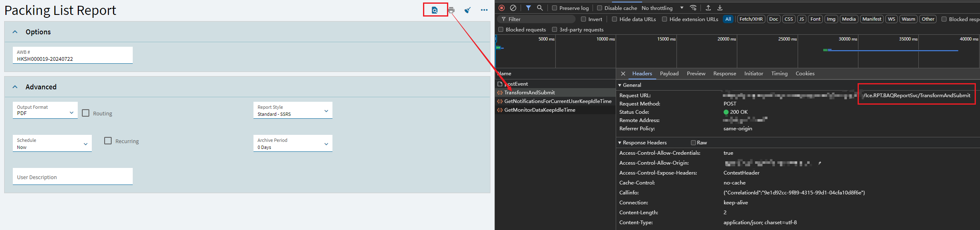
Task: Click the 20000 ms timeline marker
Action: pos(727,39)
